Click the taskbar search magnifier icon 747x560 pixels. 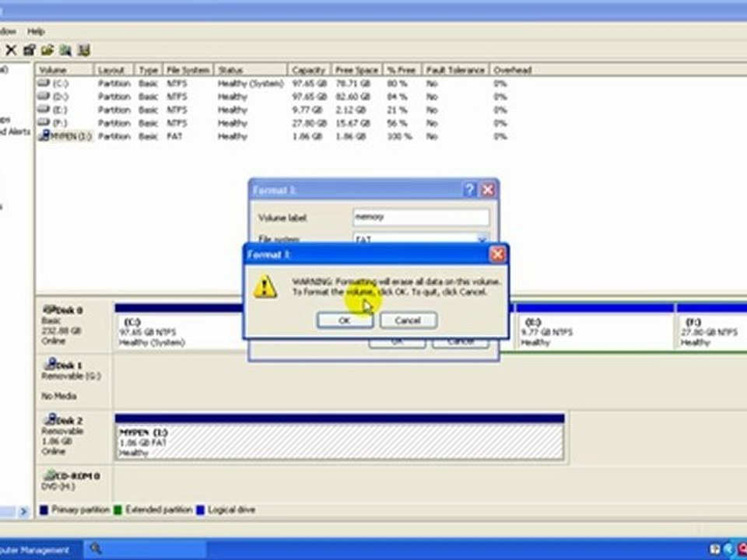pos(95,548)
